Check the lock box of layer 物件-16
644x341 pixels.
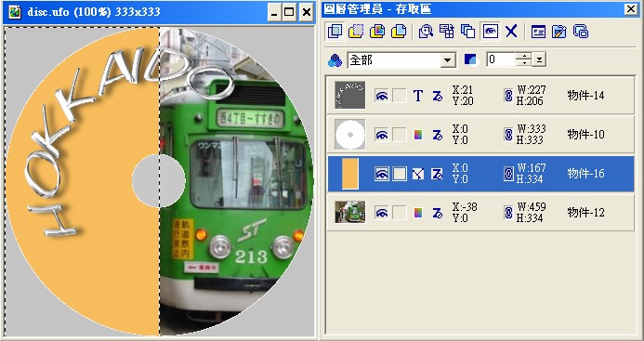(400, 174)
